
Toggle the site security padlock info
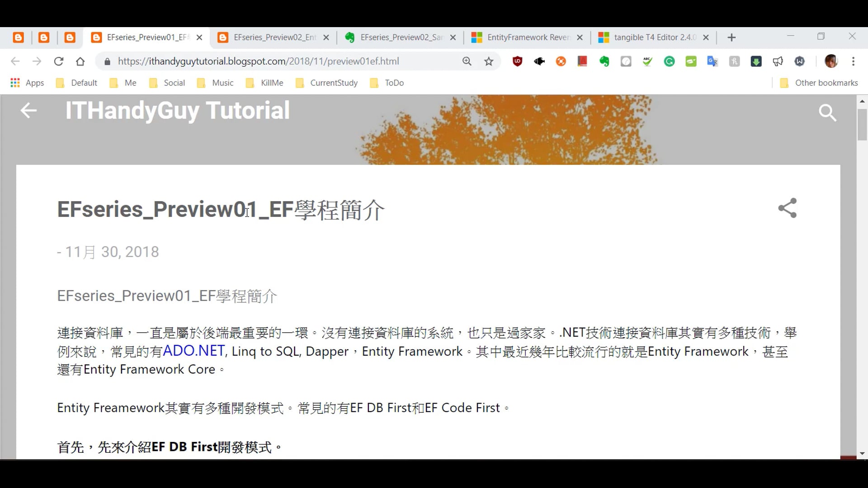point(107,61)
